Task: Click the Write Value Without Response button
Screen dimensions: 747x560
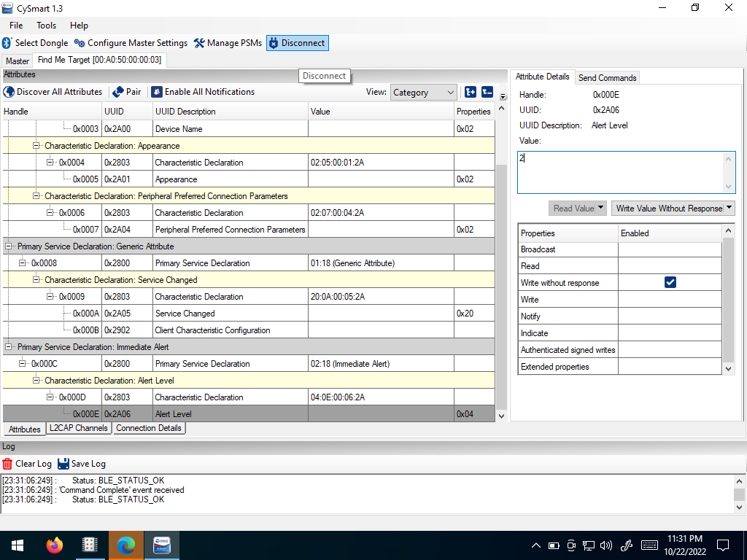Action: [x=668, y=208]
